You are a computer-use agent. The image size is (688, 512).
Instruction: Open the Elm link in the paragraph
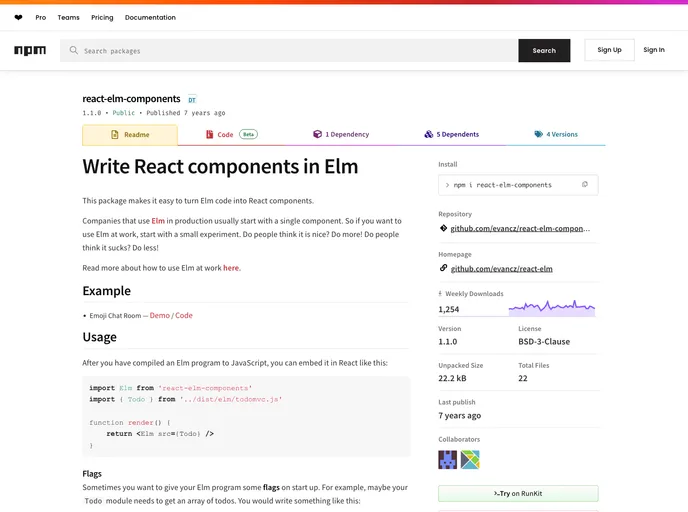158,221
